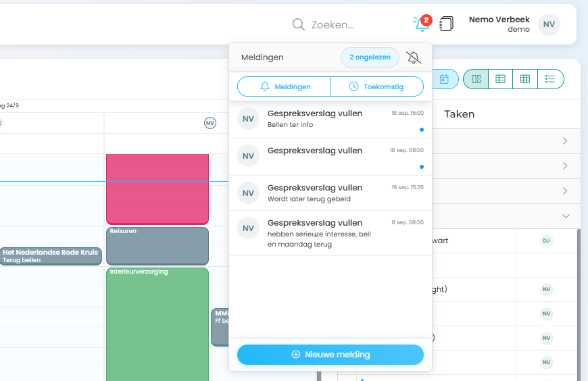The image size is (588, 381).
Task: Open the notes notebook icon in header
Action: click(x=446, y=24)
